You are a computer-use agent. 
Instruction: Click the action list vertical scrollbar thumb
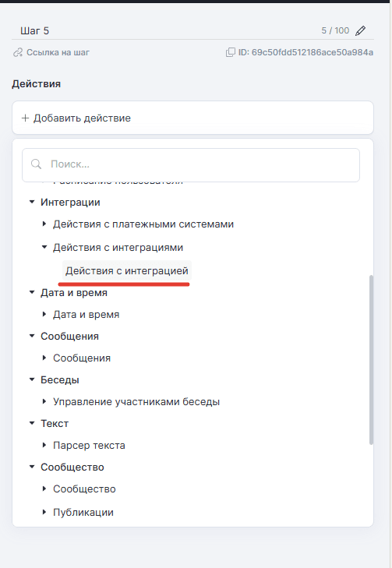tap(371, 360)
